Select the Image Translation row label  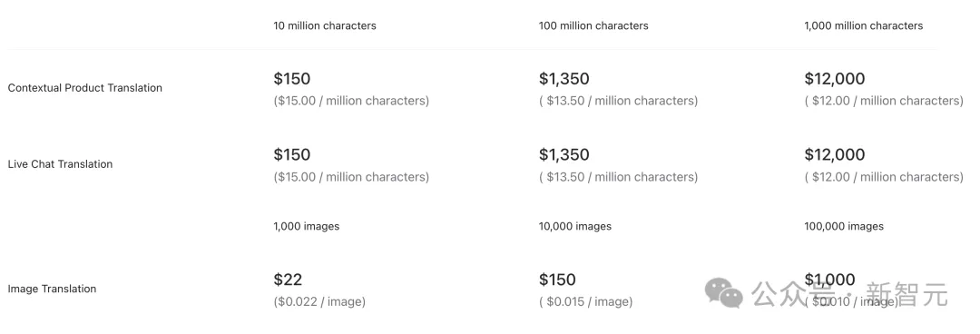click(52, 289)
